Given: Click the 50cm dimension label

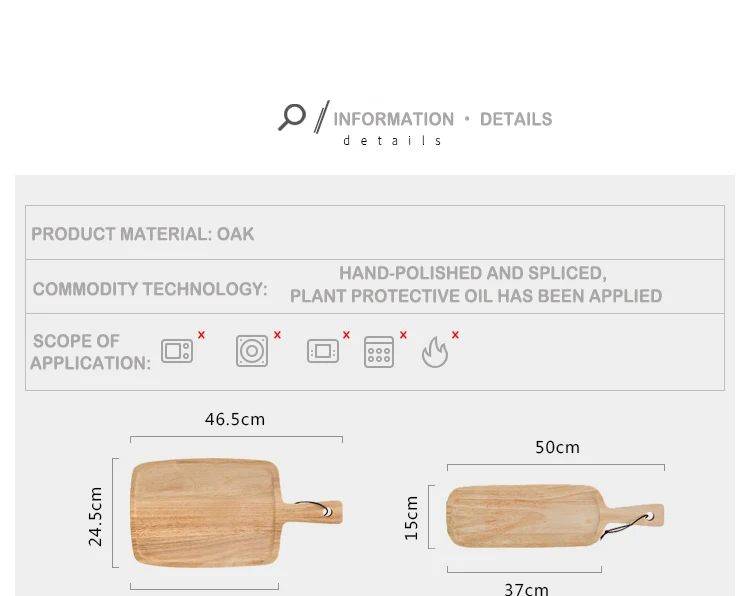Looking at the screenshot, I should click(x=557, y=448).
